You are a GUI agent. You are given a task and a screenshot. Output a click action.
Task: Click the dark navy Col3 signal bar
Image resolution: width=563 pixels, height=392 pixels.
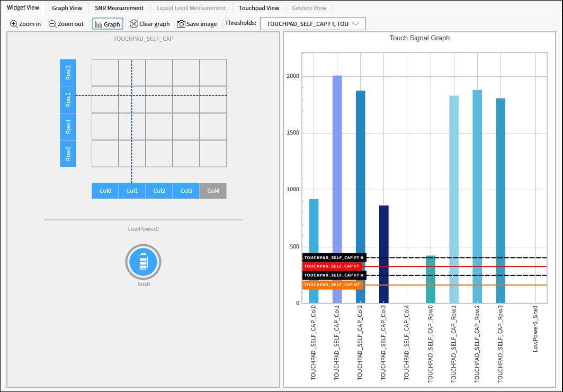pyautogui.click(x=384, y=254)
